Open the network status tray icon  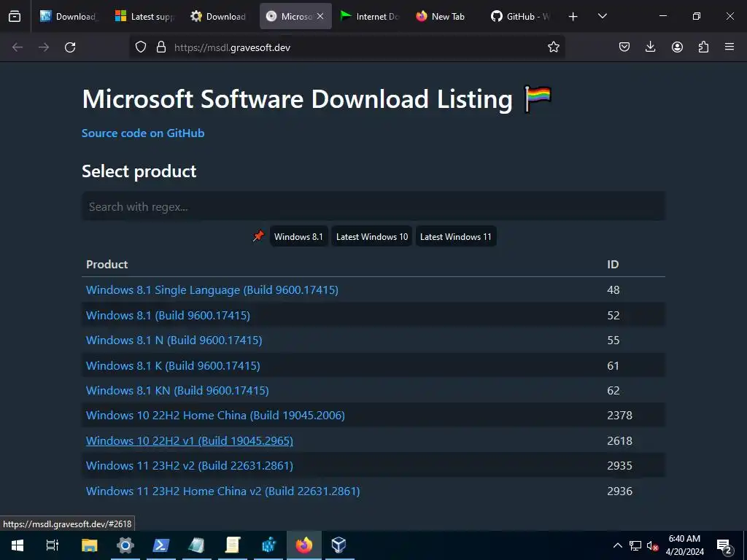635,545
